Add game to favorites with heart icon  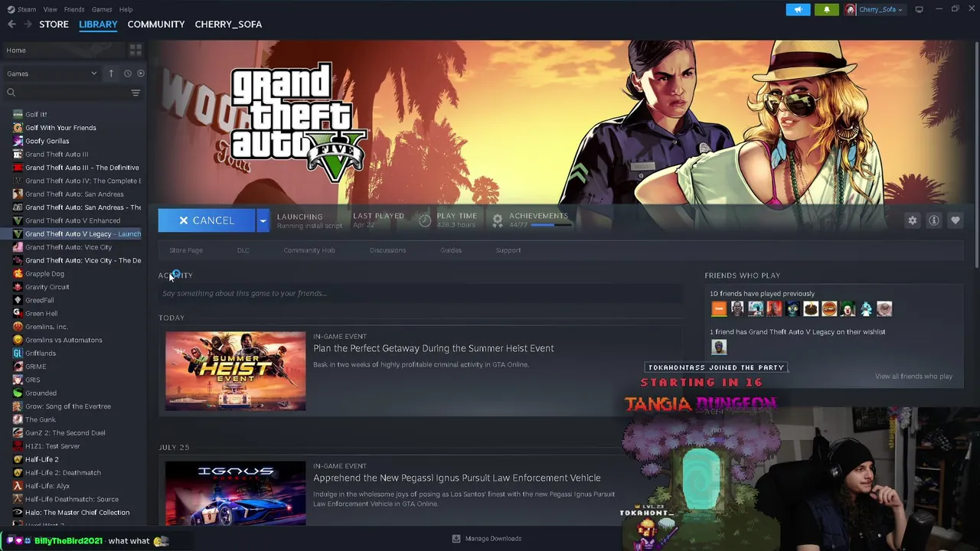pyautogui.click(x=955, y=220)
